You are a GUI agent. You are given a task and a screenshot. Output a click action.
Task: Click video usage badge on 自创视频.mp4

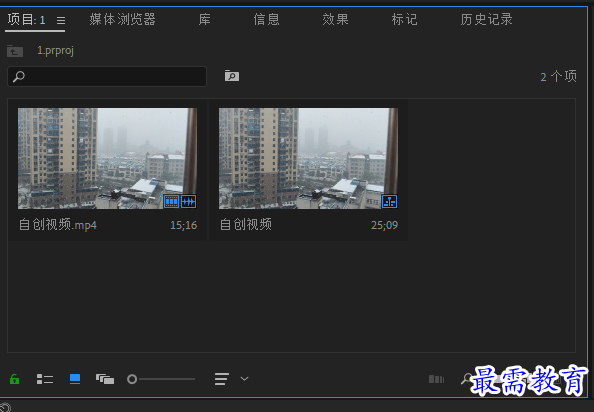[171, 201]
